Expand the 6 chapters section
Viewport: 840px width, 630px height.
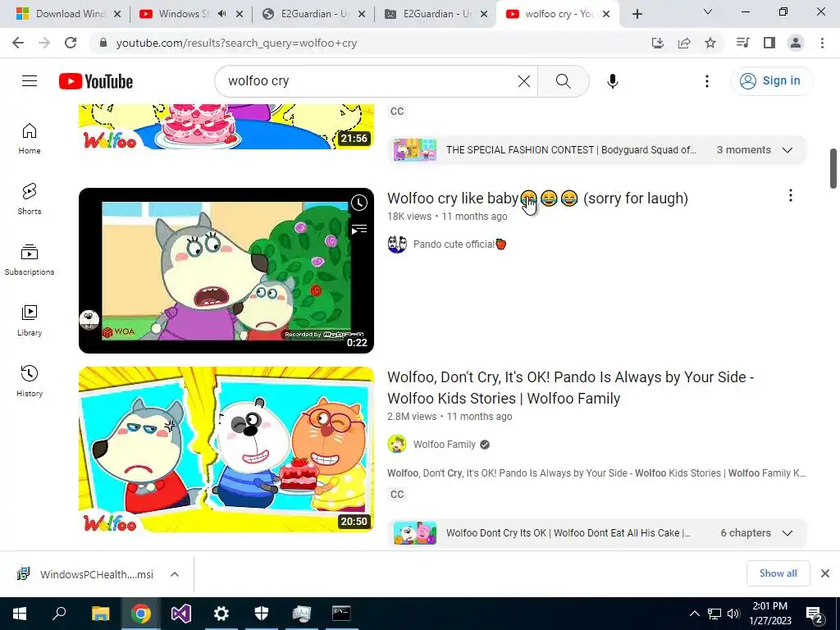click(x=787, y=533)
